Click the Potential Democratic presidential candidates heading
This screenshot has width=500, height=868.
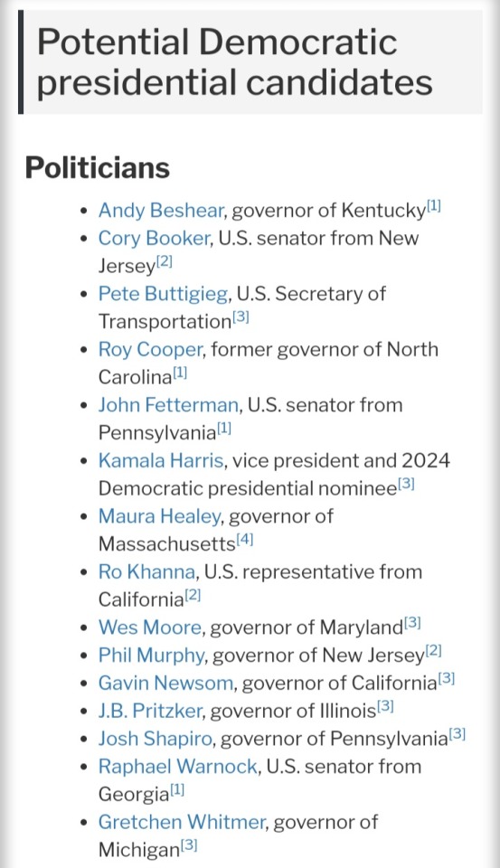tap(235, 62)
